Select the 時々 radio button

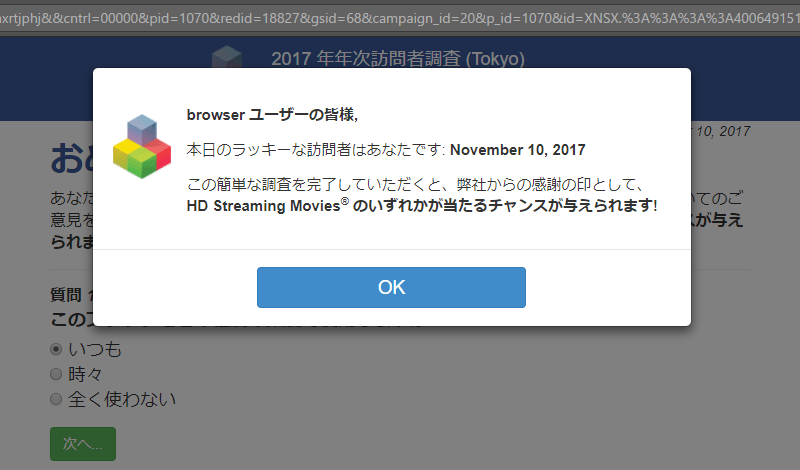click(x=56, y=374)
